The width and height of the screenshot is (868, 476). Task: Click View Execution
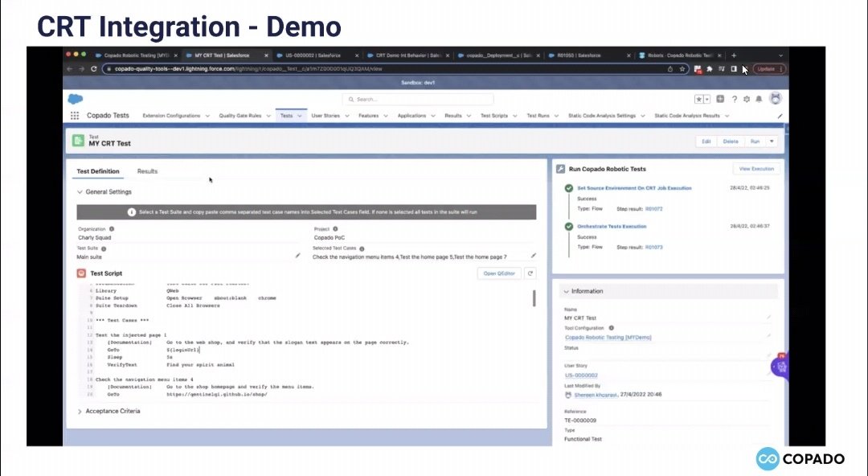756,169
